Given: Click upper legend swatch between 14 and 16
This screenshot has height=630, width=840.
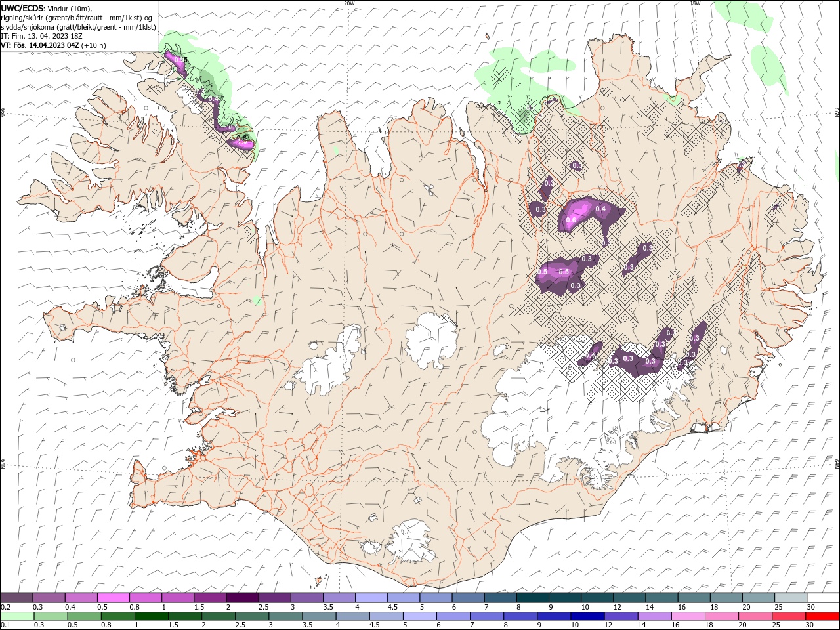Looking at the screenshot, I should pos(661,598).
